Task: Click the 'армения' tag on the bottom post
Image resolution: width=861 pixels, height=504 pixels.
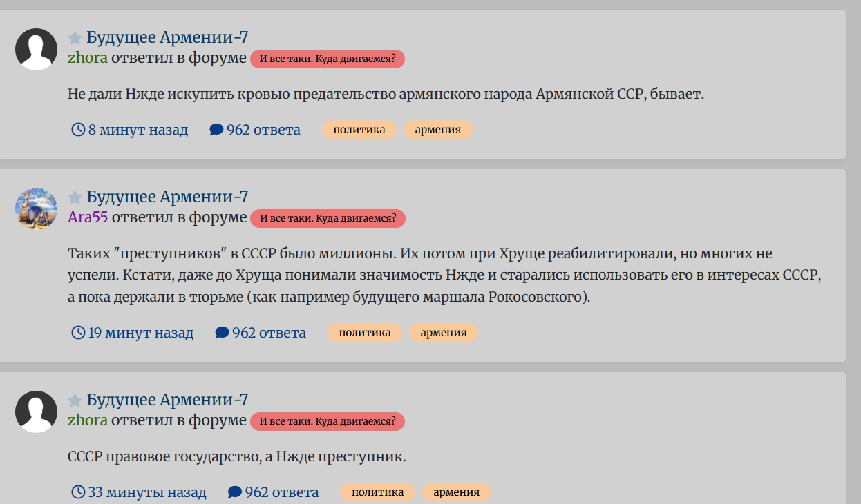Action: [x=457, y=492]
